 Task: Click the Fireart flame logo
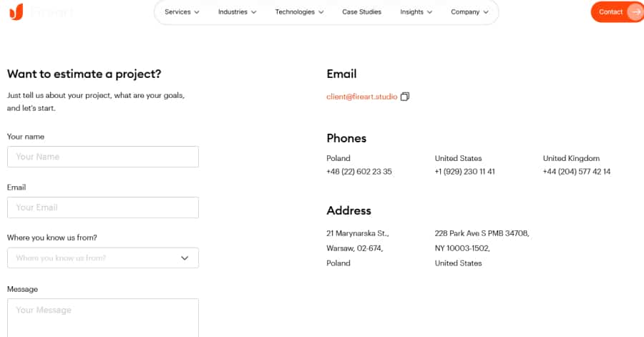point(16,12)
